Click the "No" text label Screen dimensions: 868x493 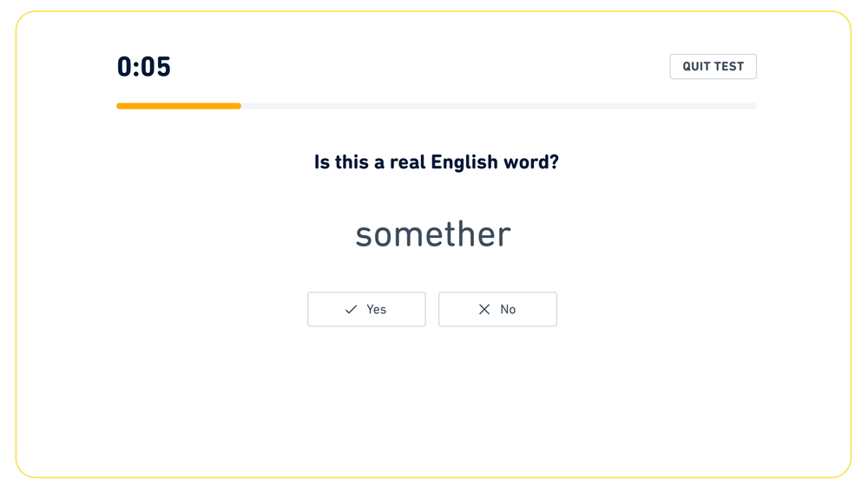point(508,309)
